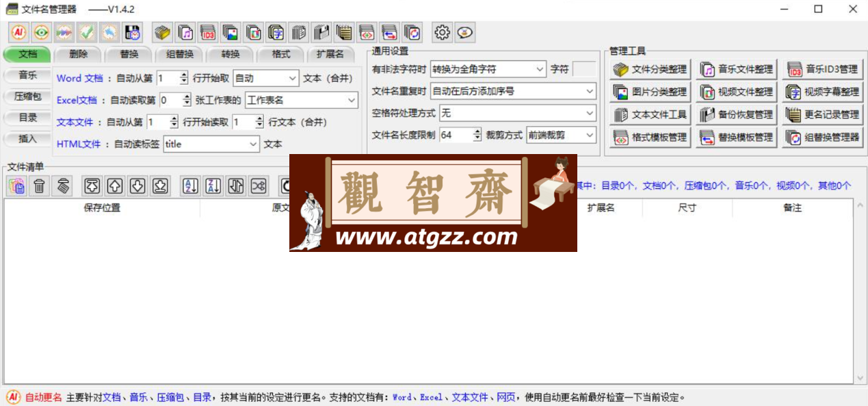Click the labeled 音乐ID3整理 button
The width and height of the screenshot is (868, 406).
click(x=822, y=69)
